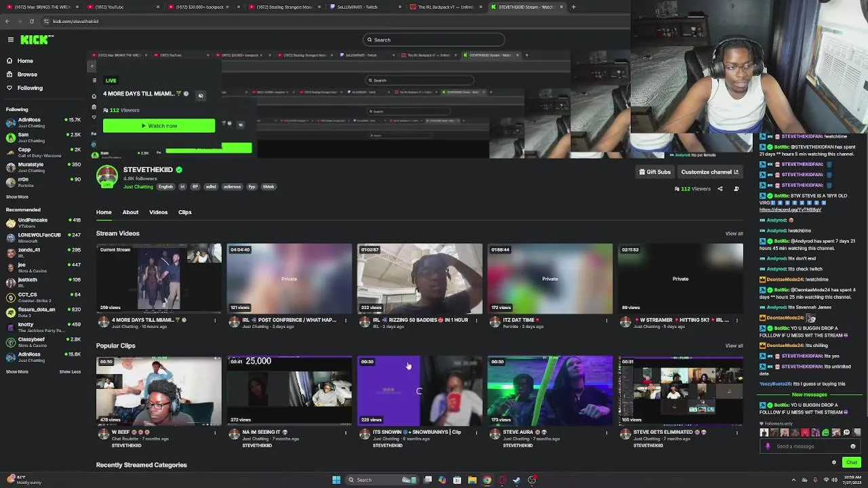This screenshot has height=488, width=868.
Task: Mute the stream preview in the live card
Action: (201, 96)
